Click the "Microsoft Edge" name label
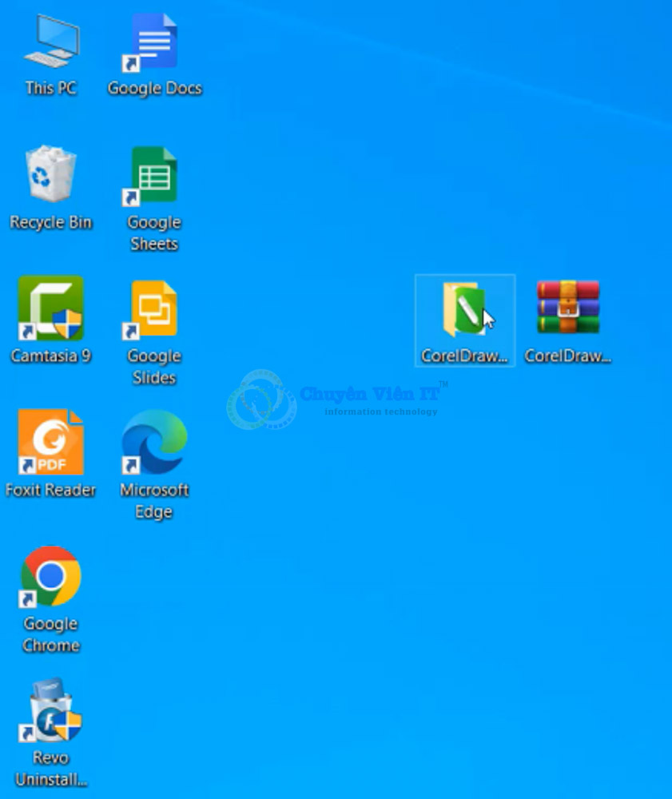 tap(154, 501)
